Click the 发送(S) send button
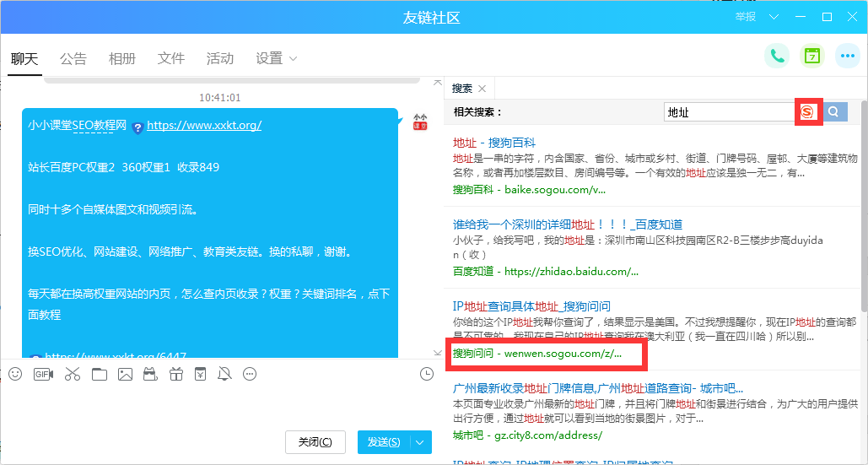The width and height of the screenshot is (868, 465). pos(384,442)
